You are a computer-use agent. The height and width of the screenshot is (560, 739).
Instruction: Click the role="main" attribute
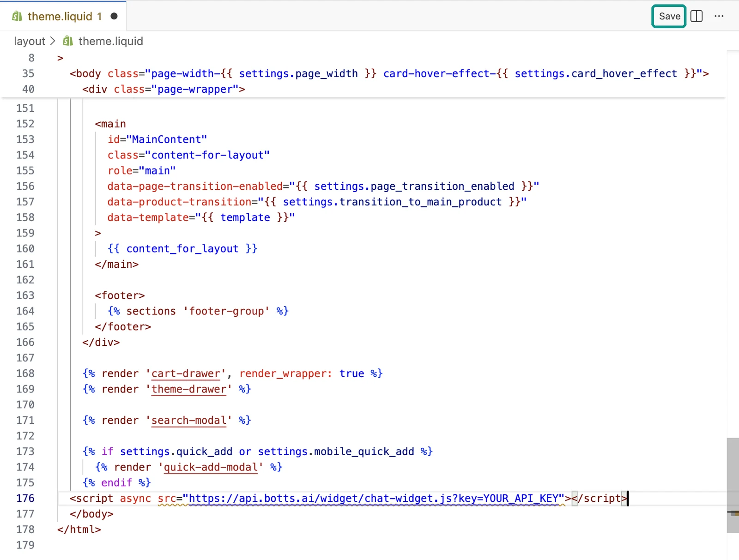[141, 171]
